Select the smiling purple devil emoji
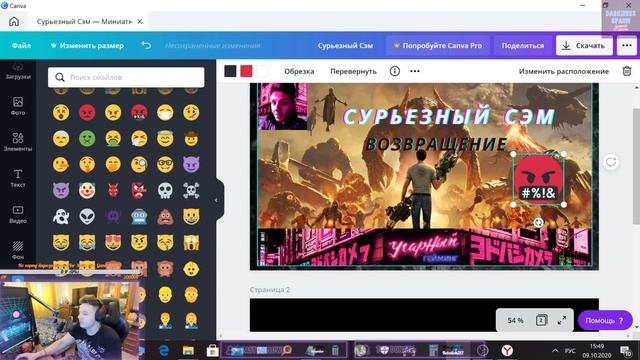 coord(191,164)
